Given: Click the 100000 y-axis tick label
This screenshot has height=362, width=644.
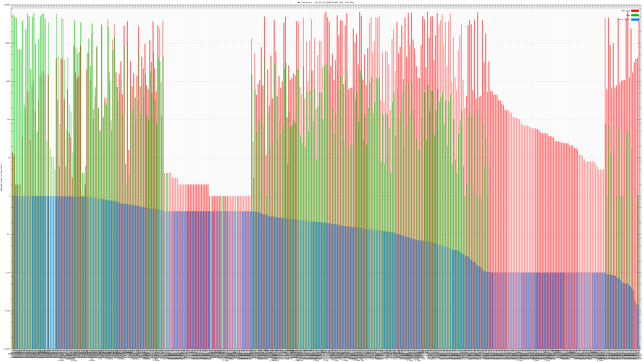Looking at the screenshot, I should [7, 5].
